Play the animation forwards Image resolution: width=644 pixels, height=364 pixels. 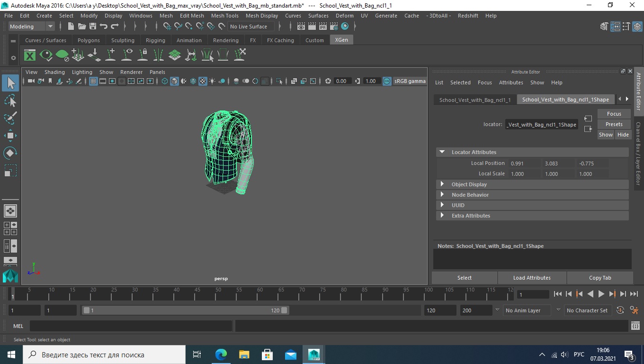[x=601, y=294]
